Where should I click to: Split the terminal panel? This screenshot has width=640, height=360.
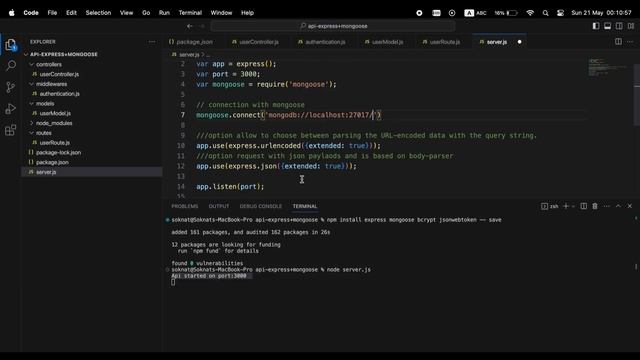tap(584, 206)
